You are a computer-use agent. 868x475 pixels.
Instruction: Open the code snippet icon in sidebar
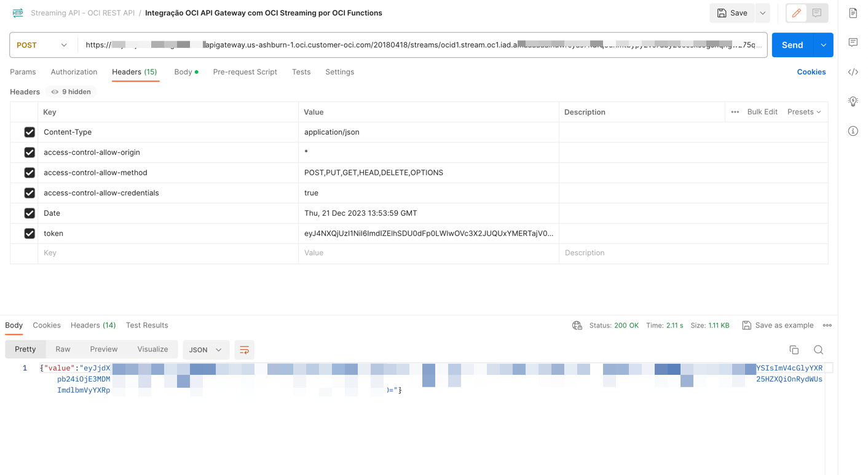point(853,72)
